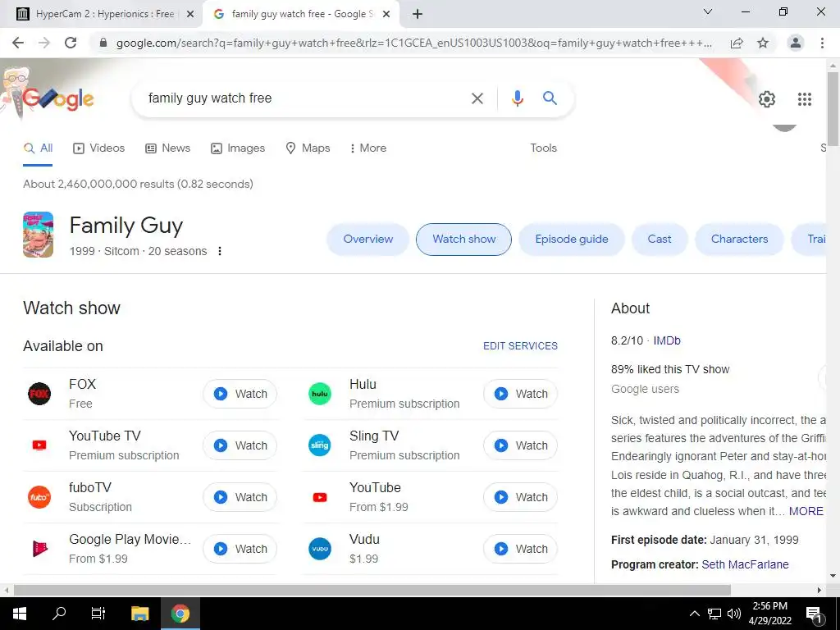Open File Explorer from the taskbar

pyautogui.click(x=139, y=614)
